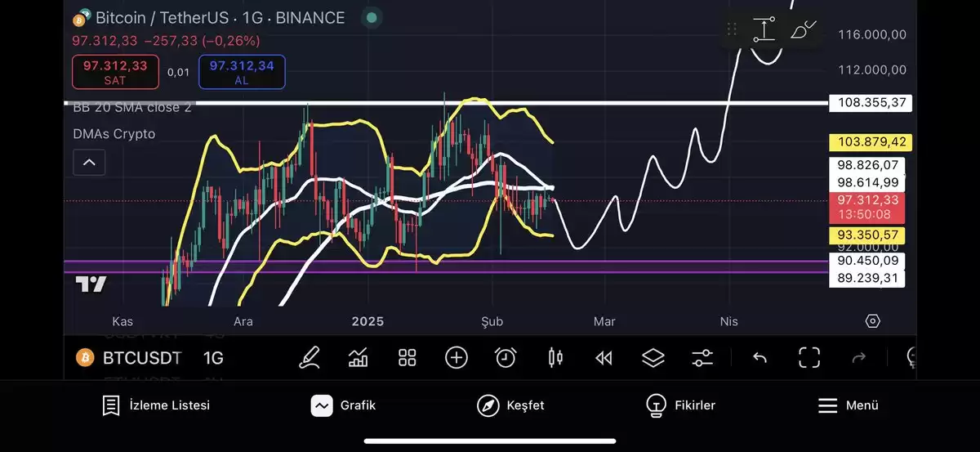Open the layout grid templates icon
The height and width of the screenshot is (452, 980).
coord(407,357)
